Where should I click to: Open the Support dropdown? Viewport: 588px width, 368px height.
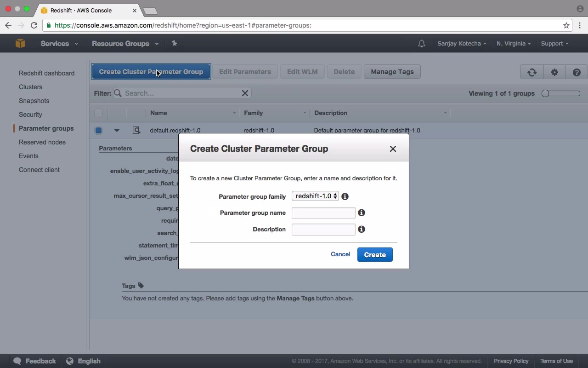point(554,44)
